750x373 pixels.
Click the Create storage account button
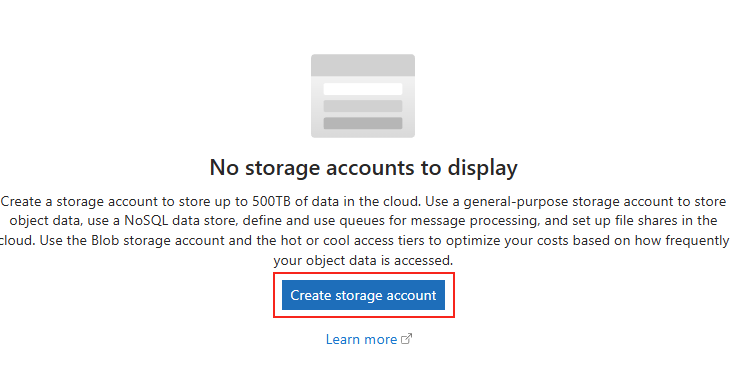pyautogui.click(x=363, y=295)
